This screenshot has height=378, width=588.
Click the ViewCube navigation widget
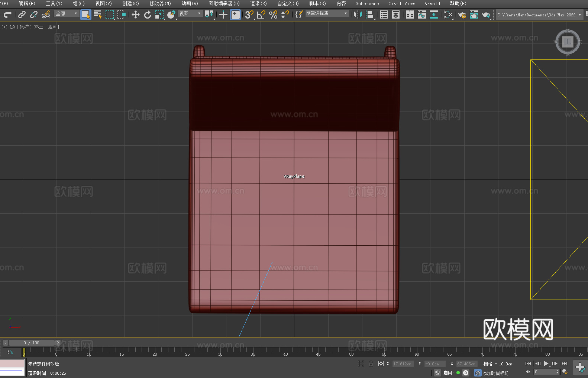point(568,42)
